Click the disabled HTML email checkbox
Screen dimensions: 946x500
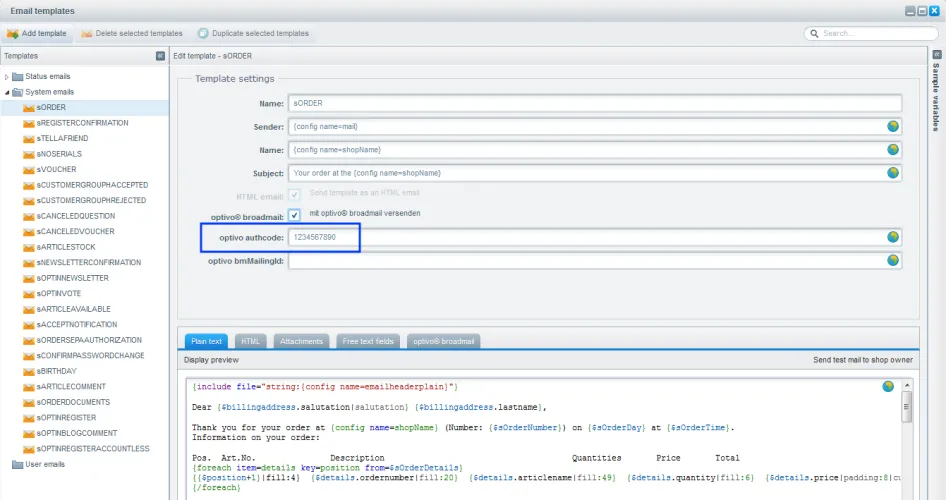point(294,194)
